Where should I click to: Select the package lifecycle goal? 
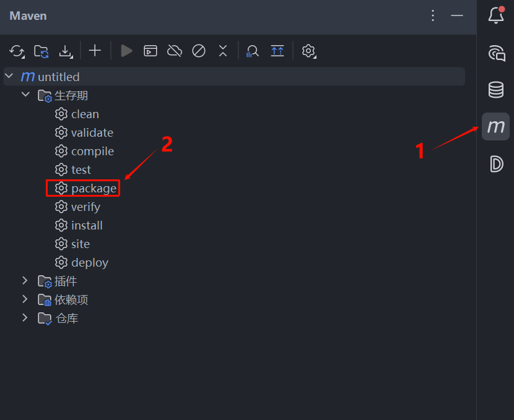93,188
